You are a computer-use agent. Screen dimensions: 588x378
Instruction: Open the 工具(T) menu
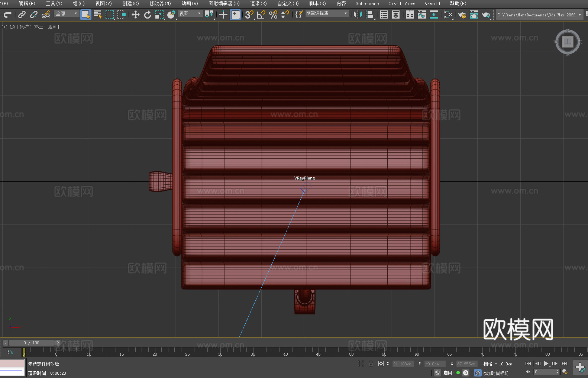tap(54, 3)
